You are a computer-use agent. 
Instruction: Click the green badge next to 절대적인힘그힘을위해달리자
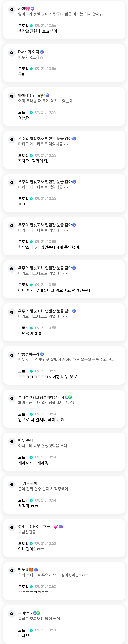(70, 397)
